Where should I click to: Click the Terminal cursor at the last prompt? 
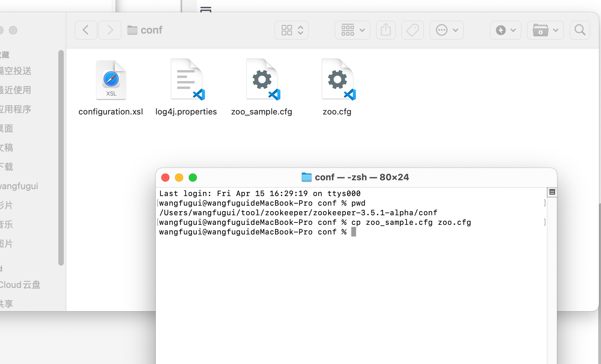354,232
